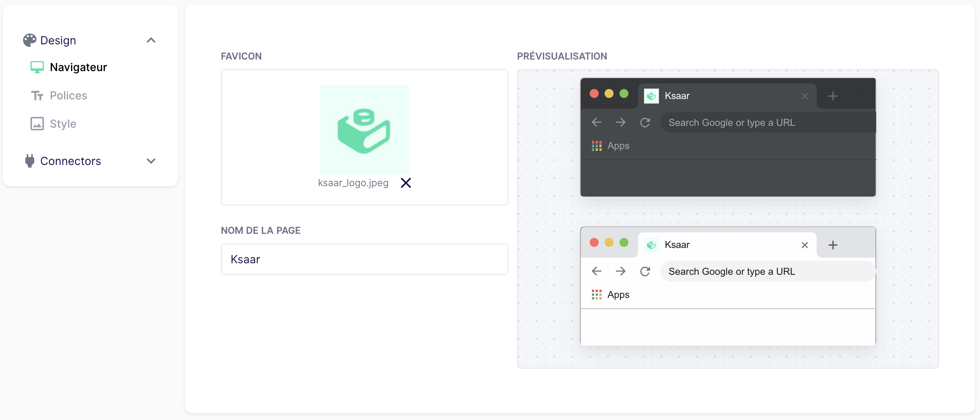Expand the Connectors section chevron

tap(151, 161)
